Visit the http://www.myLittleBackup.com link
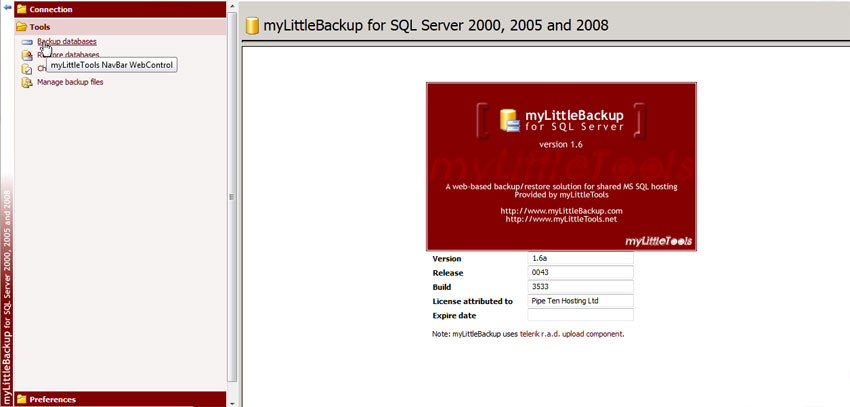The height and width of the screenshot is (407, 850). (561, 211)
